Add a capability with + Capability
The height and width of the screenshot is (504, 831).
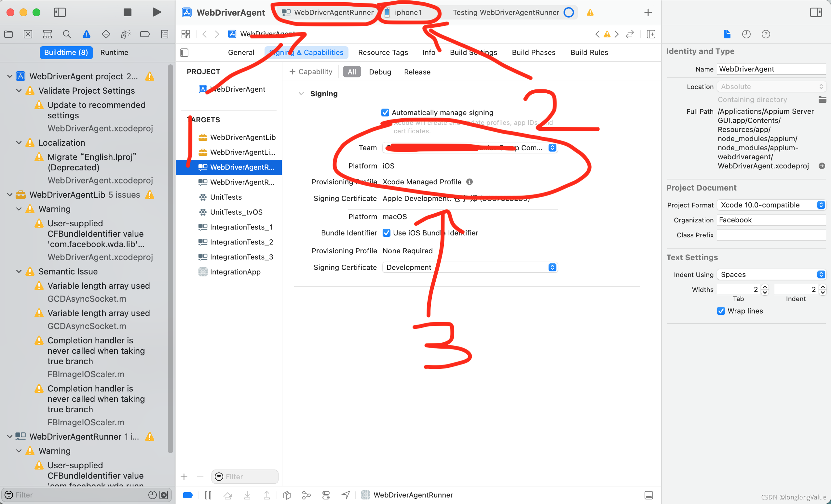tap(311, 72)
